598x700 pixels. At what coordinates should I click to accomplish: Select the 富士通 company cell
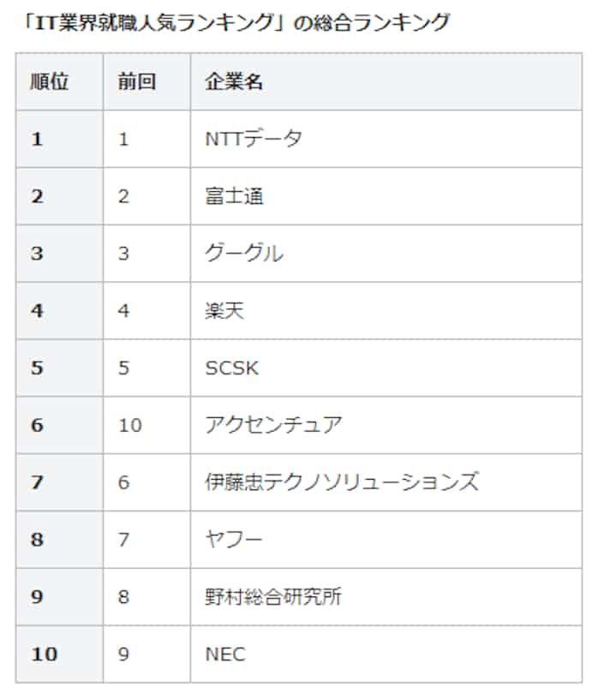[x=234, y=196]
